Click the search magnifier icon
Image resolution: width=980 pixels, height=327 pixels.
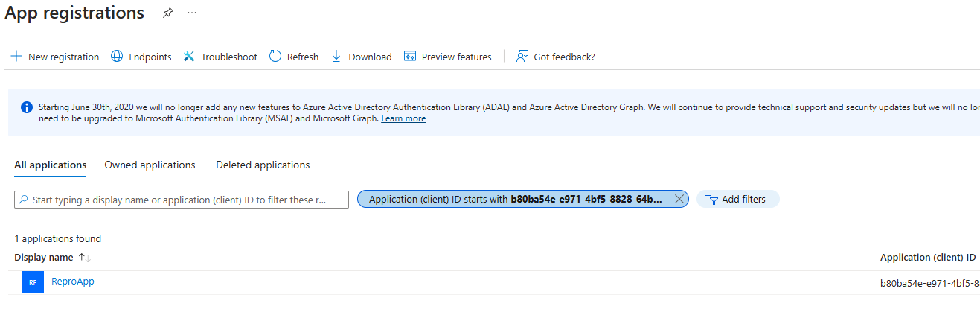click(24, 200)
